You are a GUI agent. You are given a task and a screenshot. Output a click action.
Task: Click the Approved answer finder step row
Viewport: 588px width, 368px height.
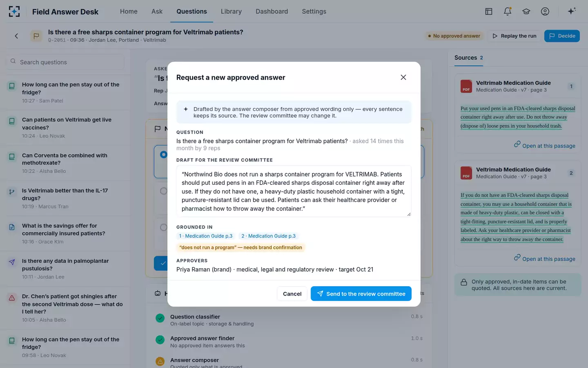click(x=289, y=341)
